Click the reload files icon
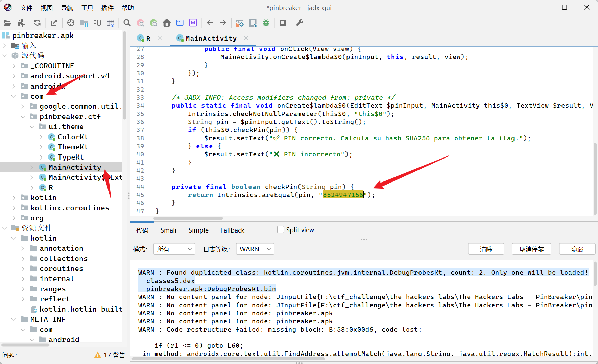Image resolution: width=598 pixels, height=364 pixels. (37, 23)
